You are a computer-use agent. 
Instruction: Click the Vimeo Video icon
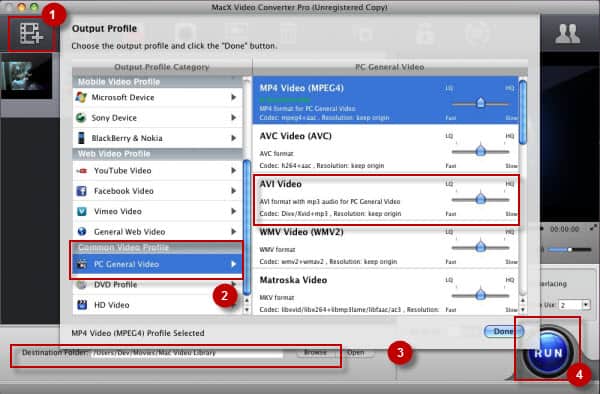(x=82, y=211)
